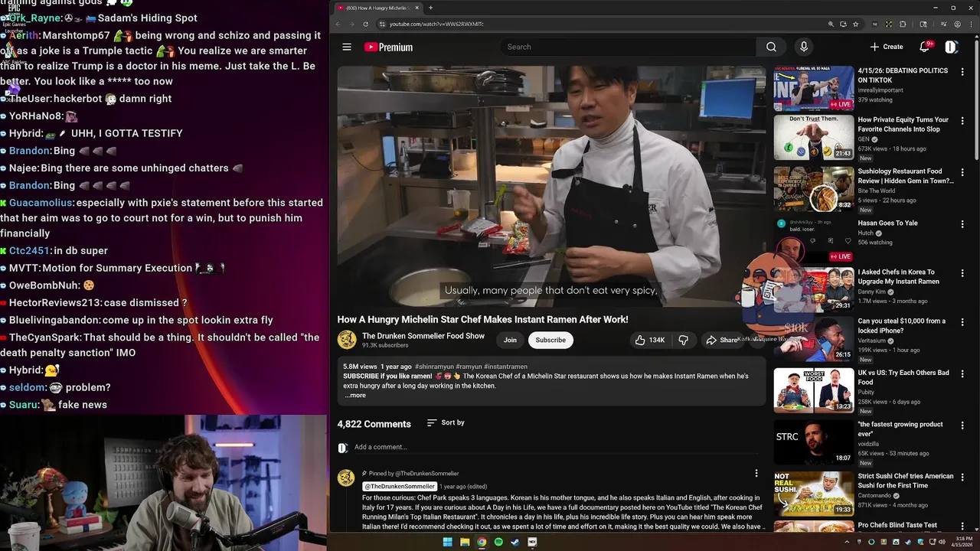This screenshot has height=551, width=980.
Task: Open 'the fastest growing product ever' thumbnail
Action: point(813,441)
